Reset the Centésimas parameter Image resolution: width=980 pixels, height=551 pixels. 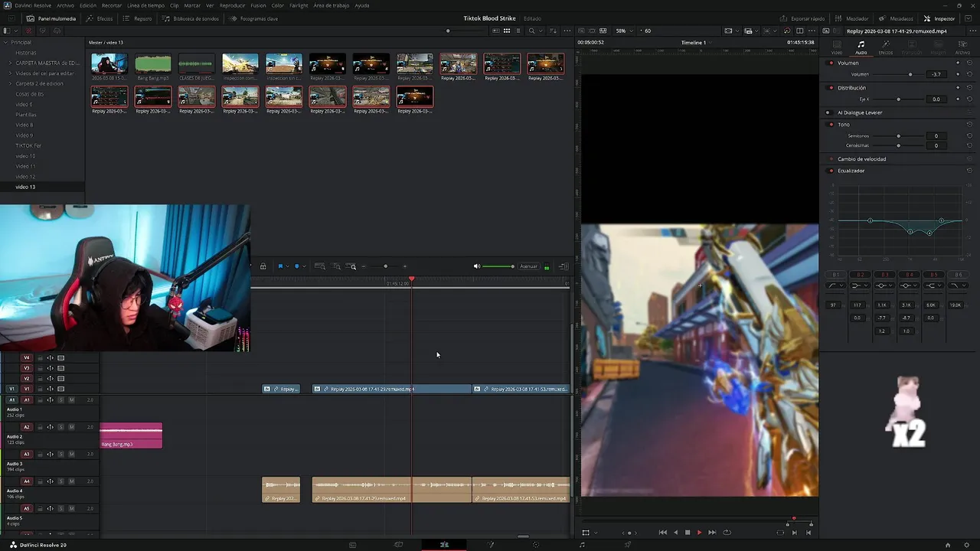click(x=969, y=145)
